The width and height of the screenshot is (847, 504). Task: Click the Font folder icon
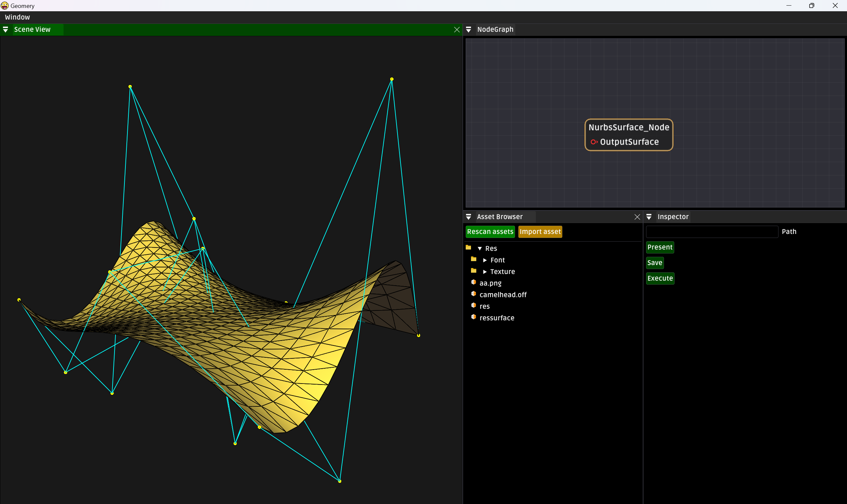(x=473, y=259)
